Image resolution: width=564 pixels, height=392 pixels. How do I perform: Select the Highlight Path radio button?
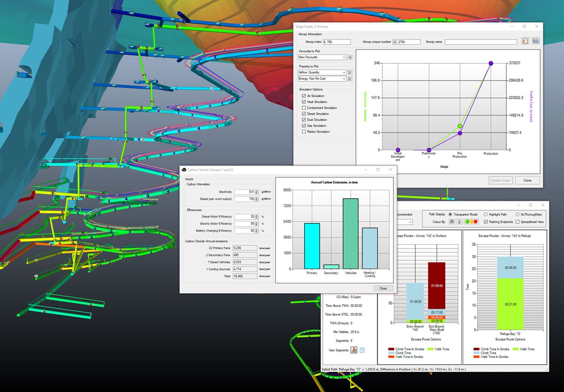coord(486,214)
